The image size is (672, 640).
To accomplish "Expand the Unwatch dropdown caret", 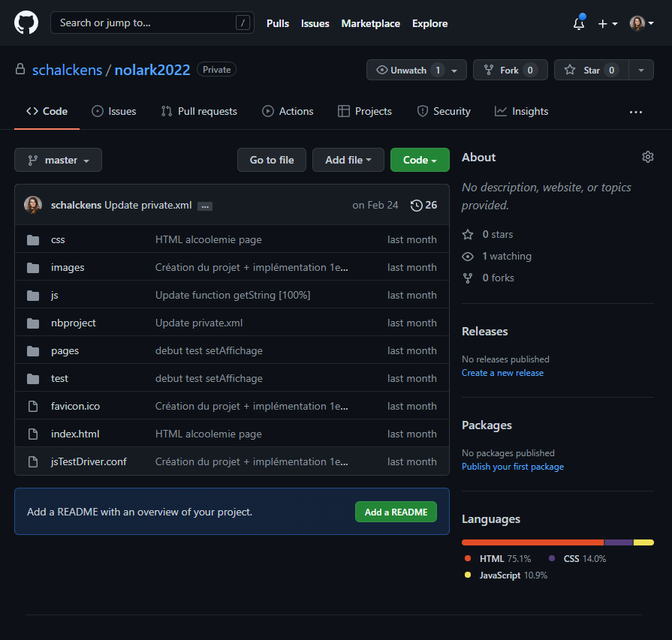I will tap(455, 71).
